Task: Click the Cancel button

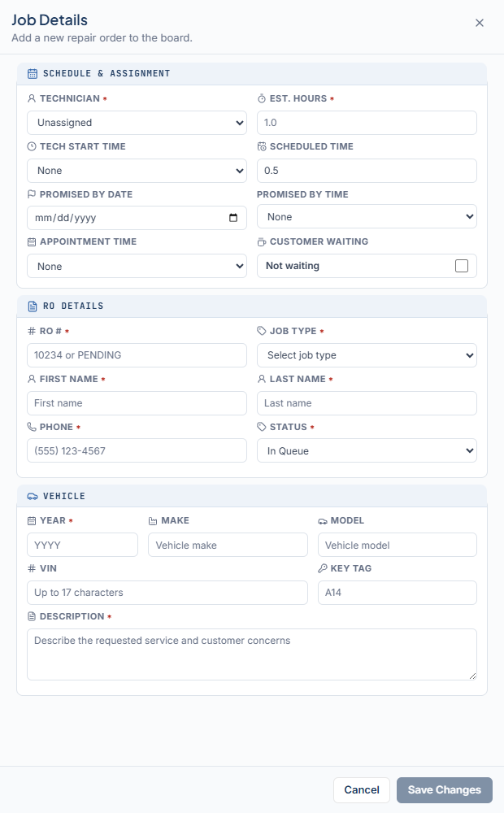Action: (x=362, y=790)
